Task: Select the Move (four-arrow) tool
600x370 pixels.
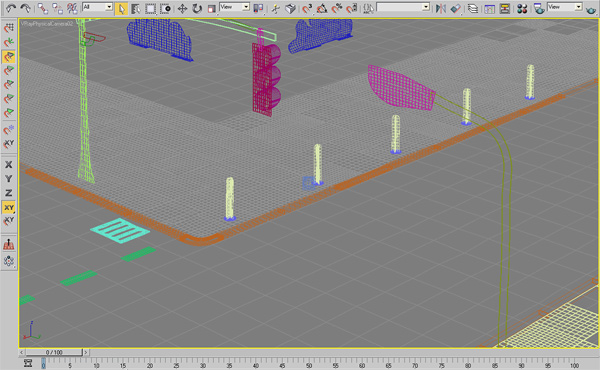Action: pos(183,8)
